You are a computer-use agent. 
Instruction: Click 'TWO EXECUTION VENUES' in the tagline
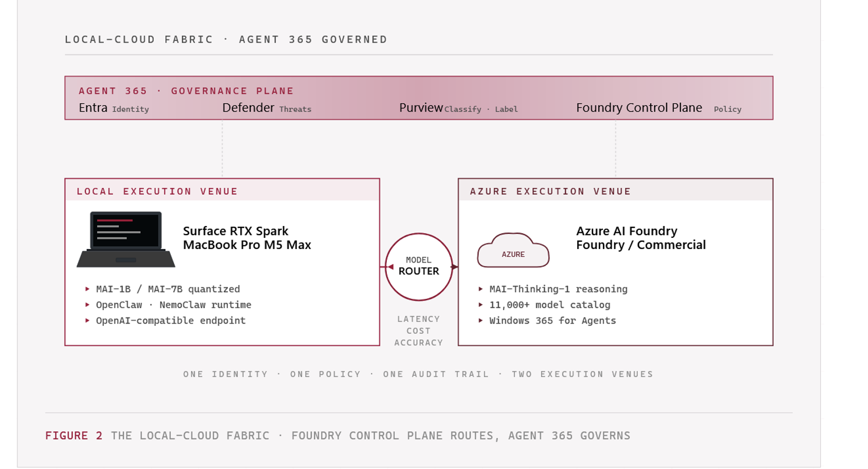click(583, 374)
